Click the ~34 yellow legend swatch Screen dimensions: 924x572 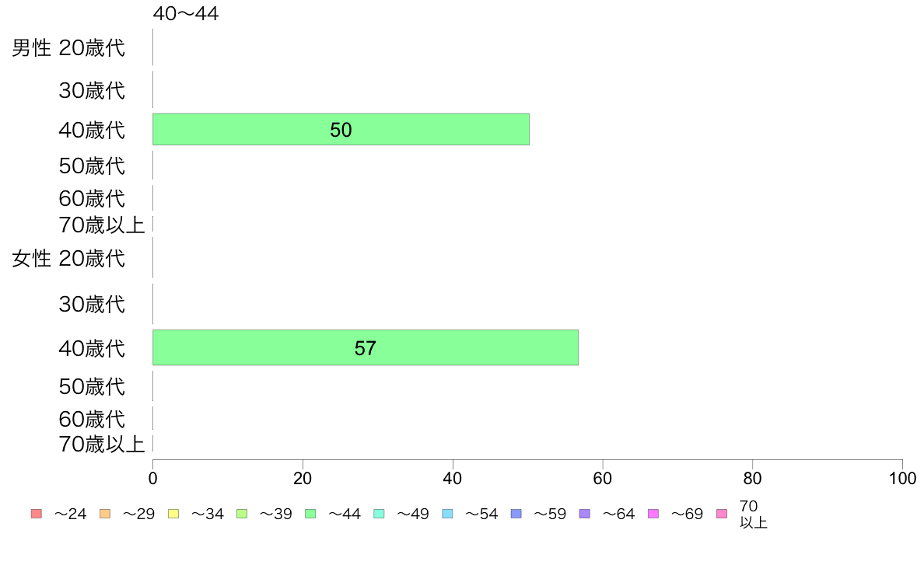pos(173,514)
